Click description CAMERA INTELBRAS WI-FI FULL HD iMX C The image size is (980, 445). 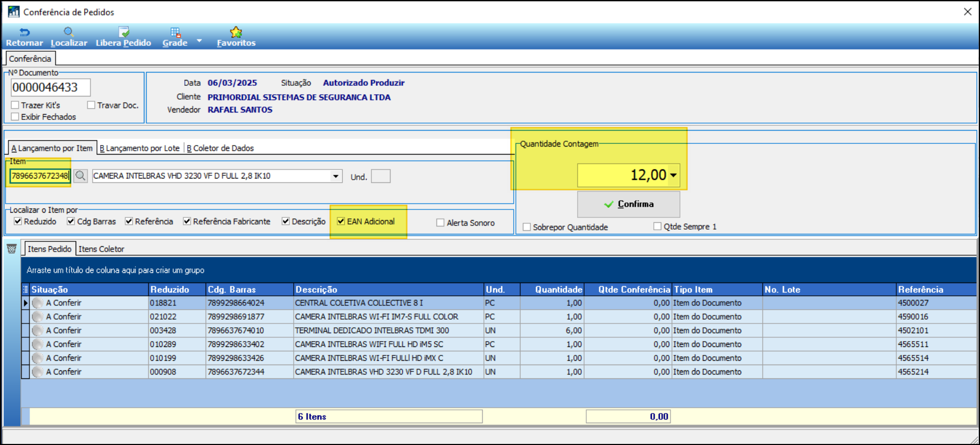388,359
